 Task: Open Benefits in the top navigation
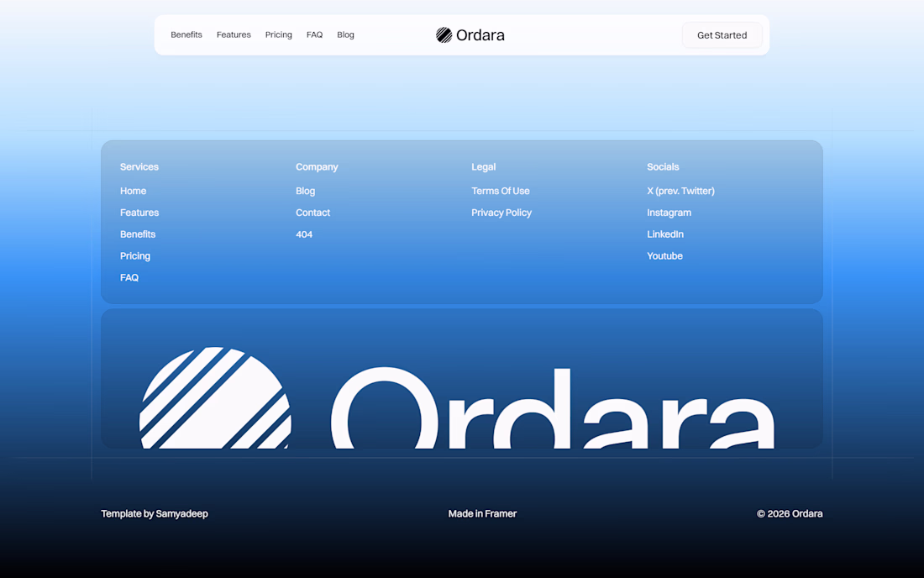tap(186, 34)
